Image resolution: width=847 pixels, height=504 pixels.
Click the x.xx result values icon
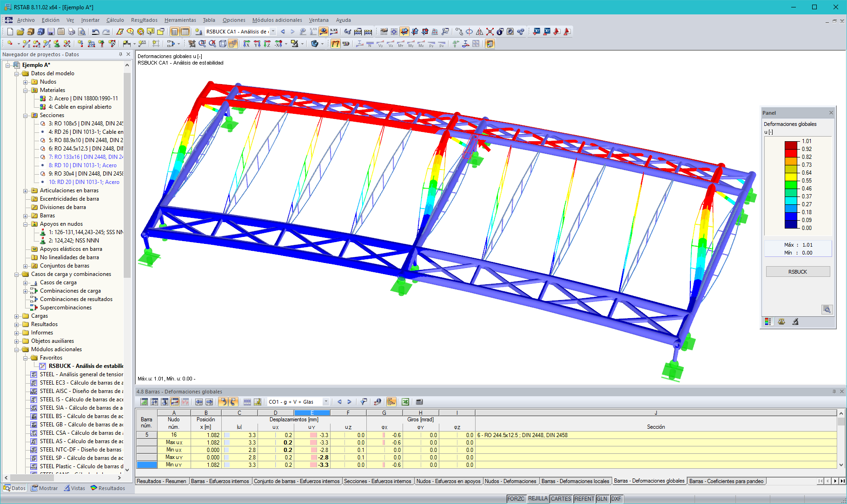(x=334, y=32)
